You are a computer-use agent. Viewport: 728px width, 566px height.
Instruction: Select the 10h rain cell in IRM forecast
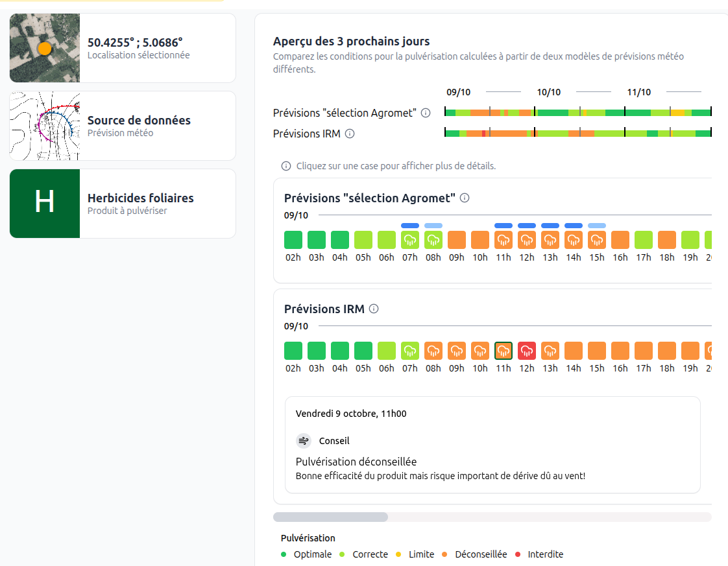pyautogui.click(x=480, y=351)
